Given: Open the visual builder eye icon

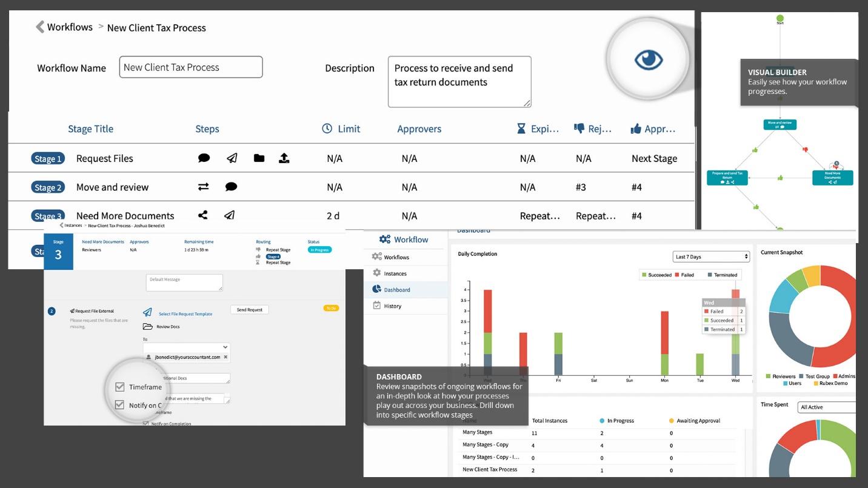Looking at the screenshot, I should point(649,59).
